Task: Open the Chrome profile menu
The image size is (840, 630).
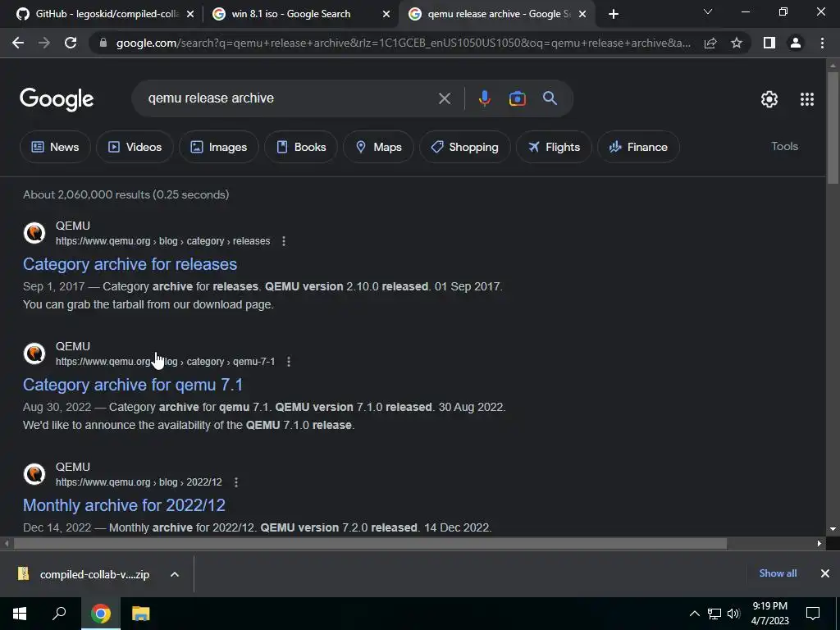Action: pos(796,43)
